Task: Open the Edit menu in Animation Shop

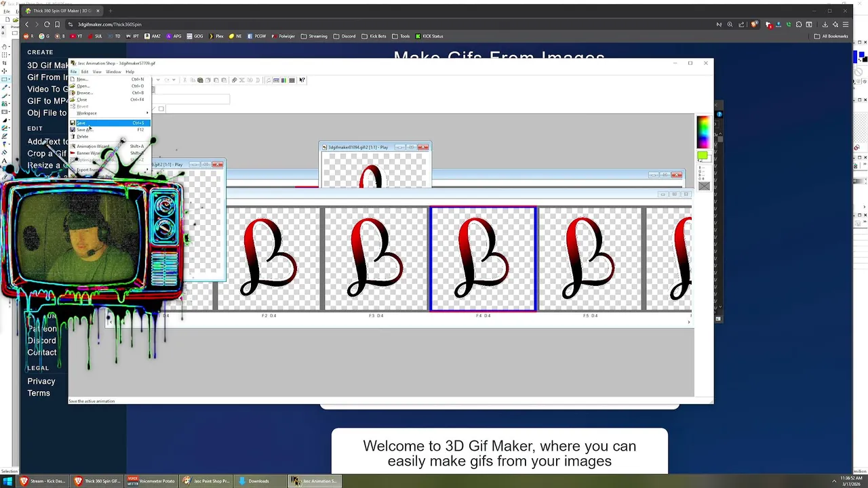Action: 85,72
